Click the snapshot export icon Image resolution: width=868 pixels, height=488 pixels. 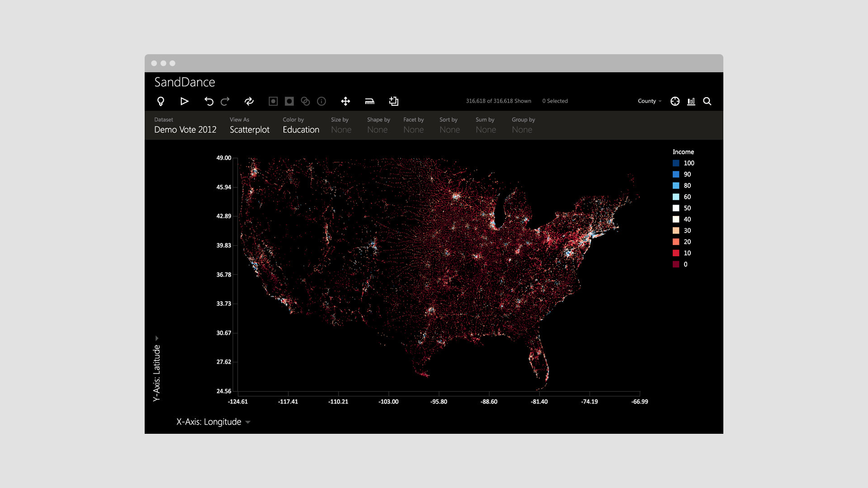394,101
